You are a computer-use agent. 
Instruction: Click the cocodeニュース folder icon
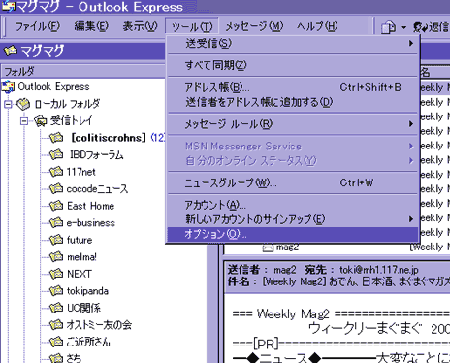point(56,189)
